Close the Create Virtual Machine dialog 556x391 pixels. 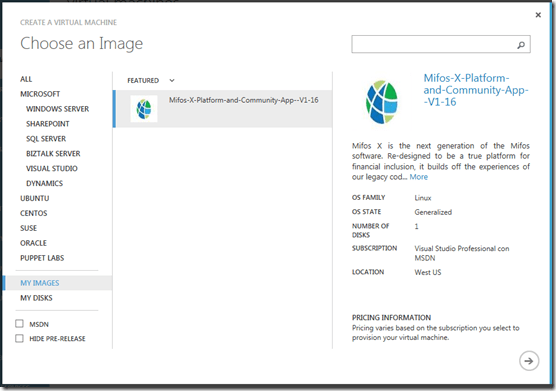point(538,15)
